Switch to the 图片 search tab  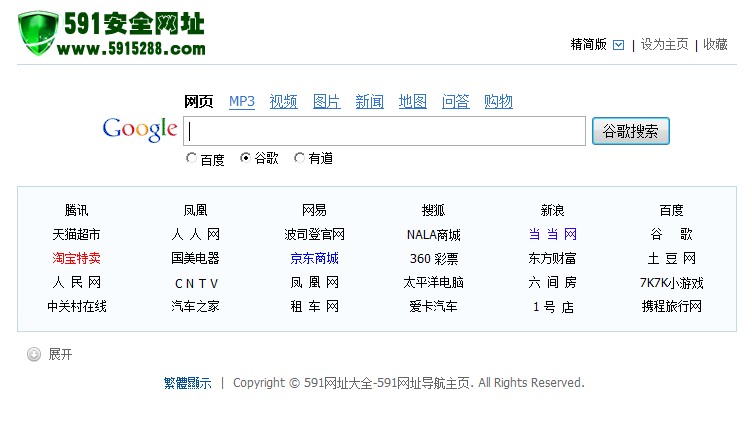click(x=327, y=102)
